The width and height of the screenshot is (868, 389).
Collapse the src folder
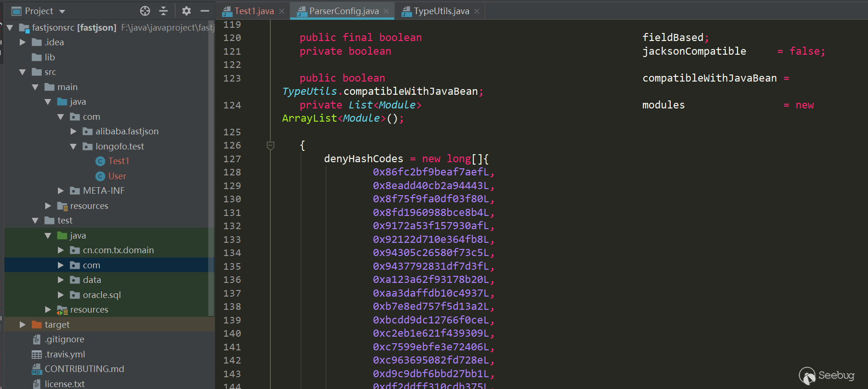coord(22,72)
